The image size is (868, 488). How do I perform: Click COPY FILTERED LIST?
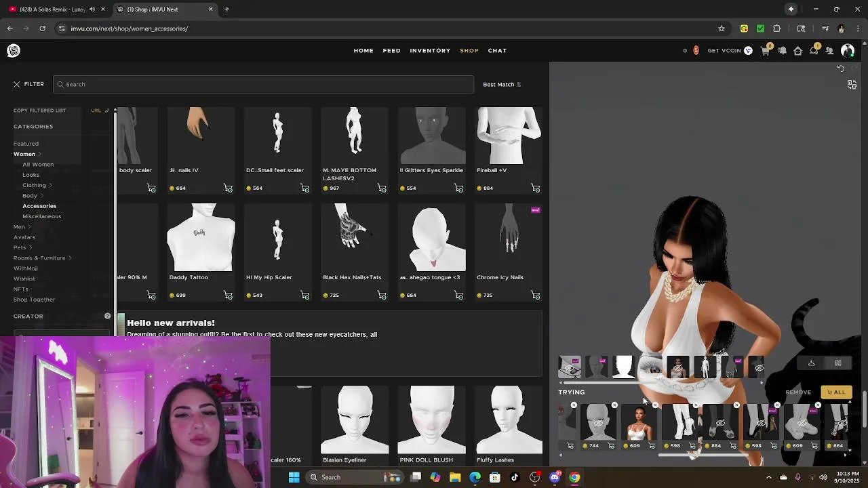tap(40, 110)
